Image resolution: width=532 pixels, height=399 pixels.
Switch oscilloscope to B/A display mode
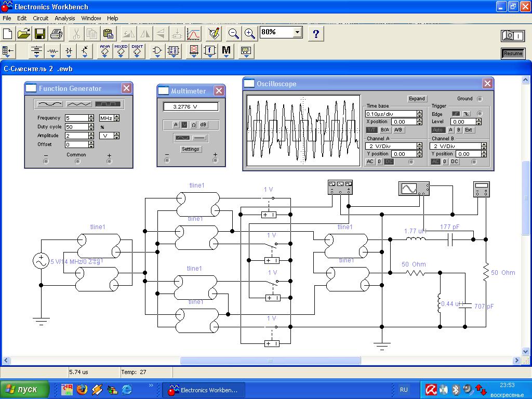pos(385,129)
